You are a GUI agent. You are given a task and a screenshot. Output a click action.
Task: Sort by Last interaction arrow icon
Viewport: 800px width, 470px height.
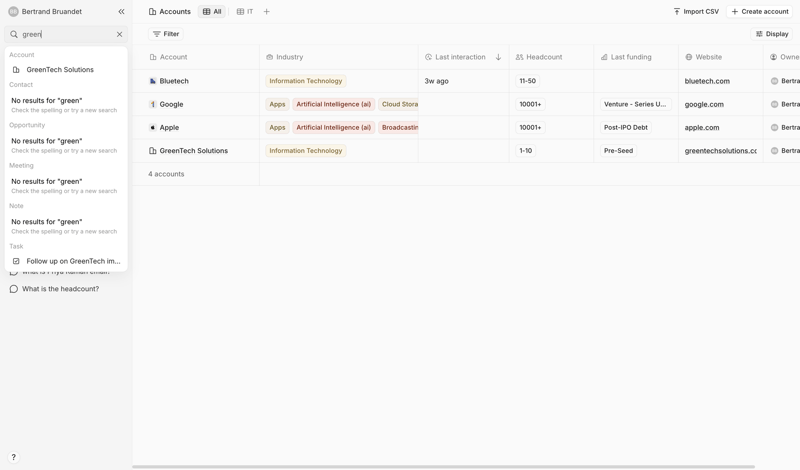(x=498, y=57)
